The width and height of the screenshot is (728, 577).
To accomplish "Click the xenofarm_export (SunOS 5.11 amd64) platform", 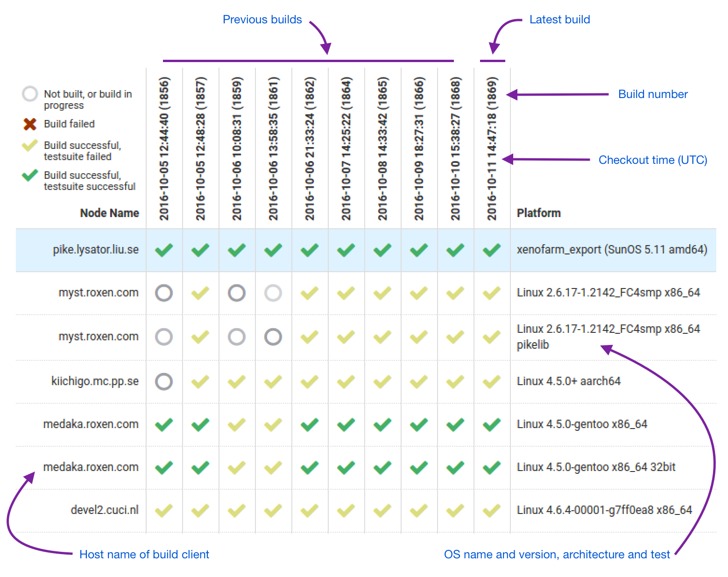I will tap(612, 250).
